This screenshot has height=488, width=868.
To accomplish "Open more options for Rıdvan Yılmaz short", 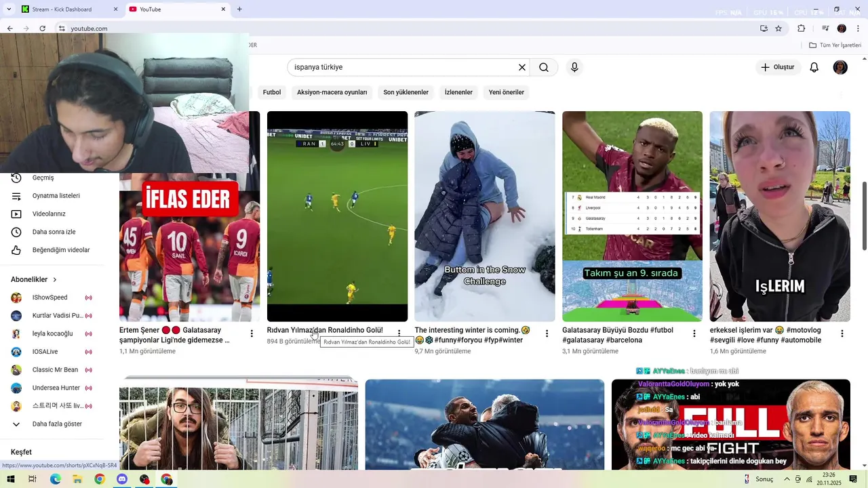I will [x=399, y=333].
